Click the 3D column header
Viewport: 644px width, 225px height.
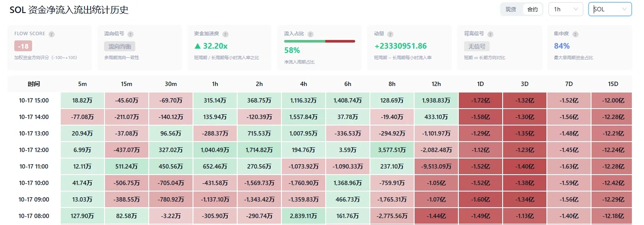[x=525, y=84]
